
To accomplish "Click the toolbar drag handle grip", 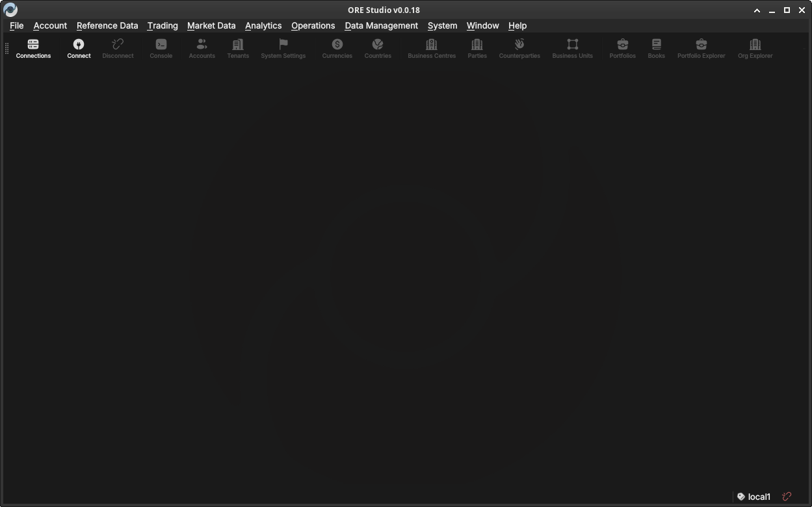I will click(7, 49).
